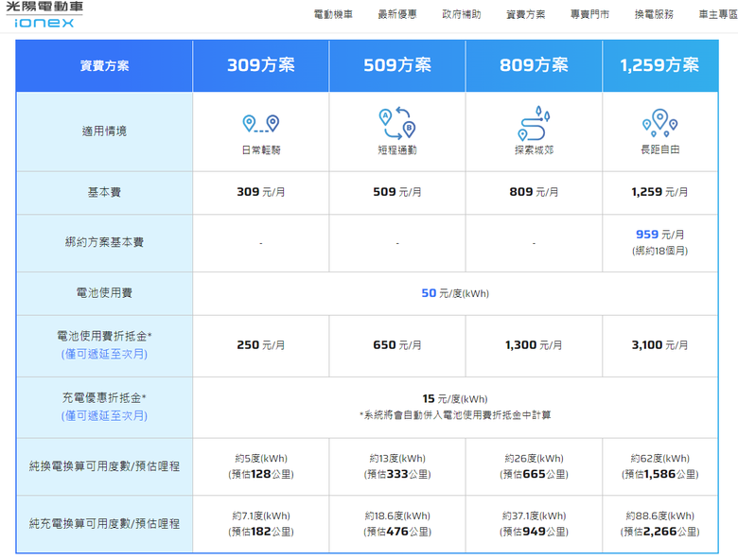
Task: Click the 電池使用費折抵金 row label
Action: point(104,337)
